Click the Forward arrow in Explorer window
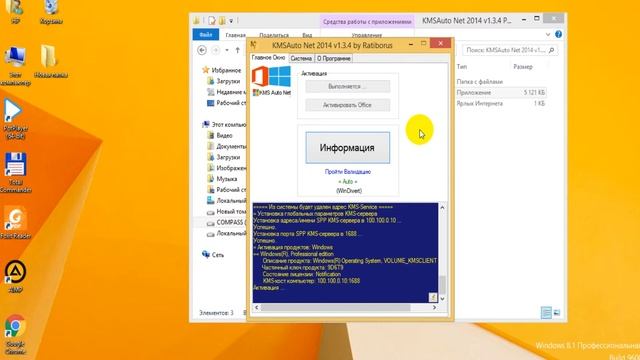 tap(216, 50)
